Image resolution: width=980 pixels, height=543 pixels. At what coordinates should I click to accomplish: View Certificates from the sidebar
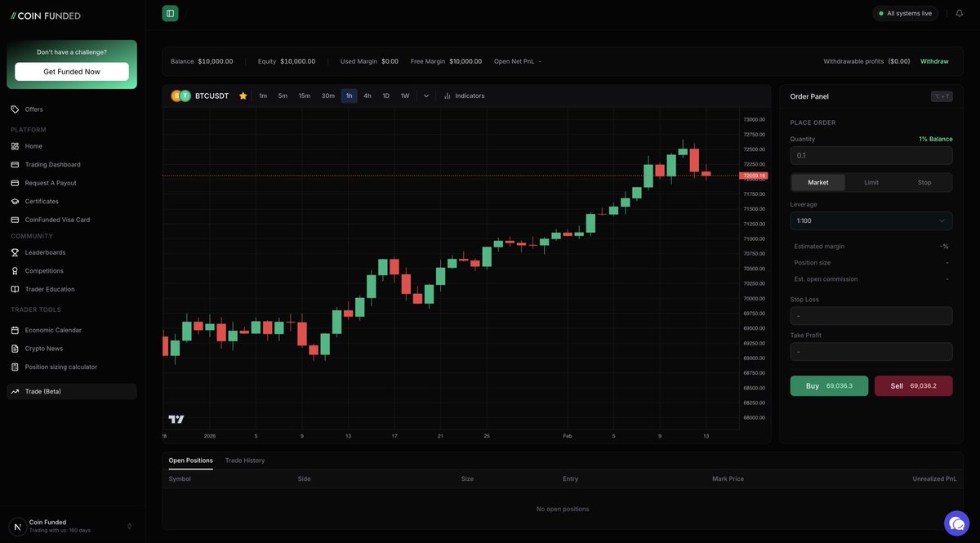coord(41,199)
